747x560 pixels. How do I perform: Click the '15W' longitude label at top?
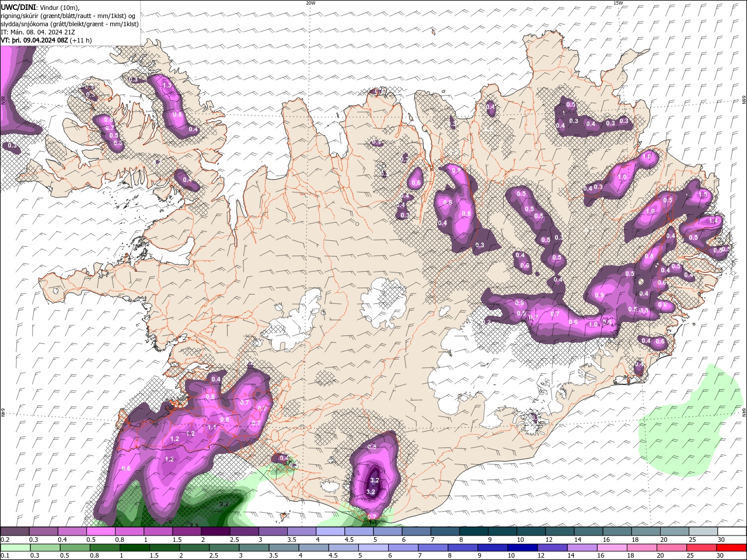(619, 3)
